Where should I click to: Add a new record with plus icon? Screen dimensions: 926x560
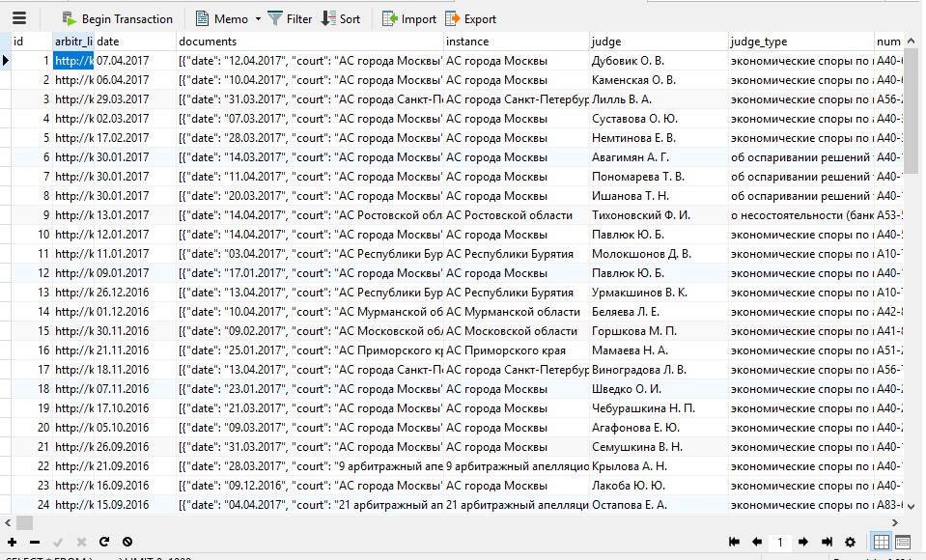click(x=12, y=542)
